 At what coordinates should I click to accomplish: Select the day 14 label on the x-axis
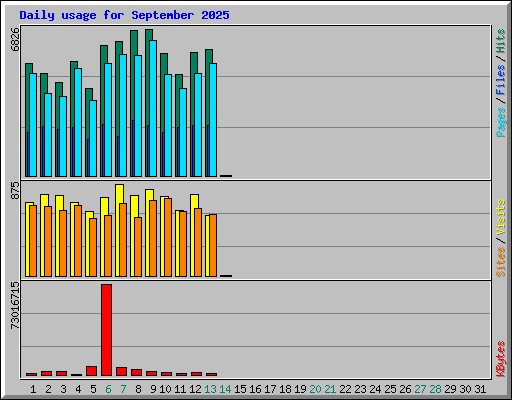(x=225, y=389)
